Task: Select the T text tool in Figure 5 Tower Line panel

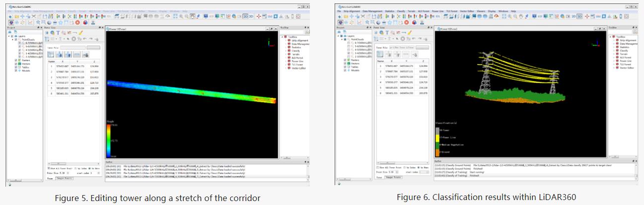Action: click(x=58, y=32)
